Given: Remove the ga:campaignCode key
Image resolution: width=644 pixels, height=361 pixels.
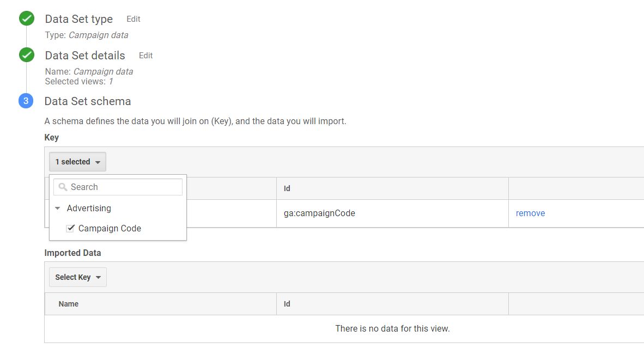Looking at the screenshot, I should pos(530,213).
